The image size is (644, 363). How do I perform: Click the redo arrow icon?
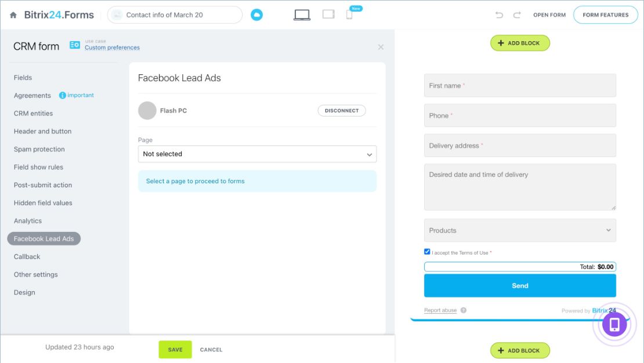tap(517, 14)
